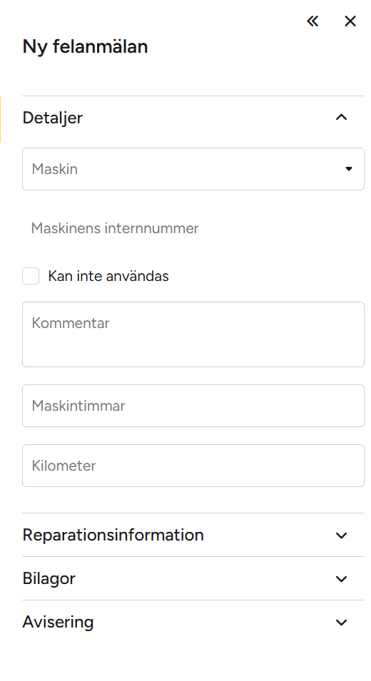Click the Detaljer section heading

click(53, 118)
